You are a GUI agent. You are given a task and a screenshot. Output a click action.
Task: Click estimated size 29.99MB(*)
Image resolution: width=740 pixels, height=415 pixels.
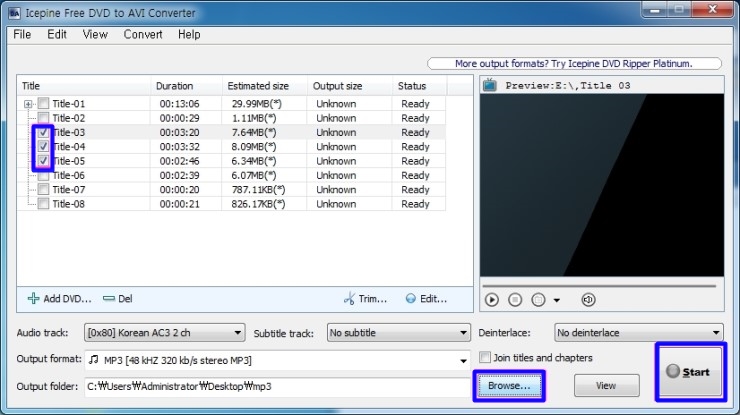click(x=257, y=103)
